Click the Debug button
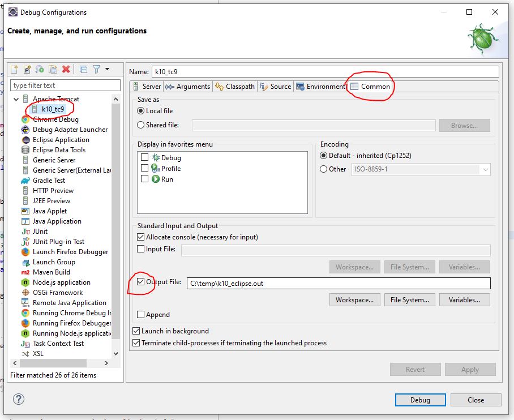The width and height of the screenshot is (514, 420). coord(420,400)
